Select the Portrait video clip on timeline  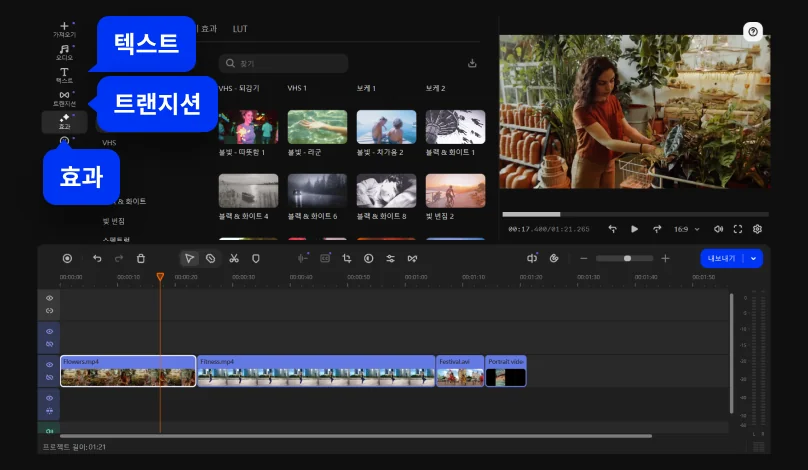pyautogui.click(x=506, y=371)
